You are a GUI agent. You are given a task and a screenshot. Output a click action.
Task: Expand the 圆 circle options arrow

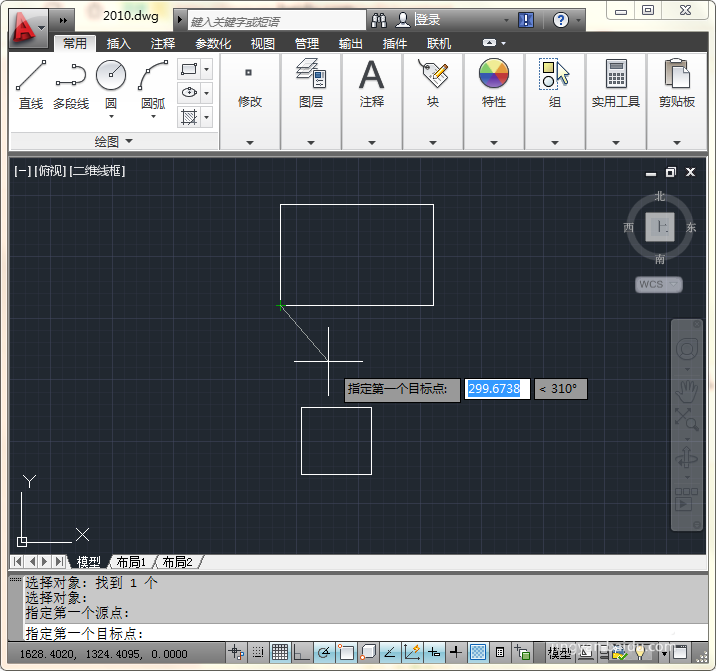[x=111, y=117]
